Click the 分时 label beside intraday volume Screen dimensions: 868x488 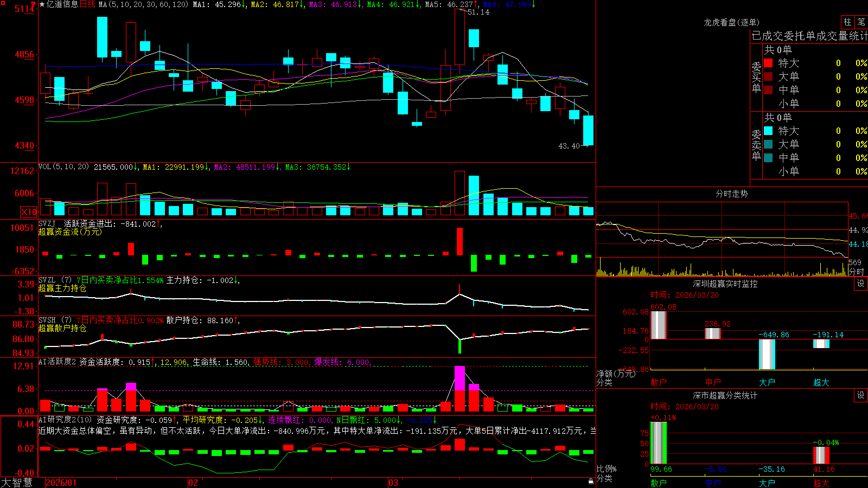tap(857, 272)
